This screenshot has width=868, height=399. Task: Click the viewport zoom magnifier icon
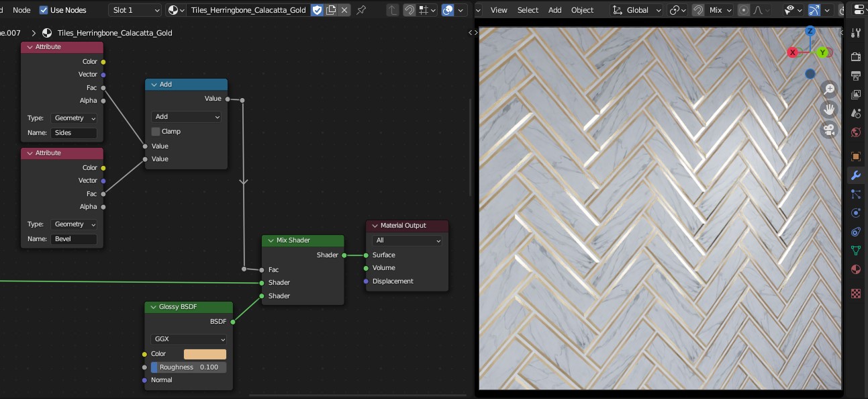point(830,89)
